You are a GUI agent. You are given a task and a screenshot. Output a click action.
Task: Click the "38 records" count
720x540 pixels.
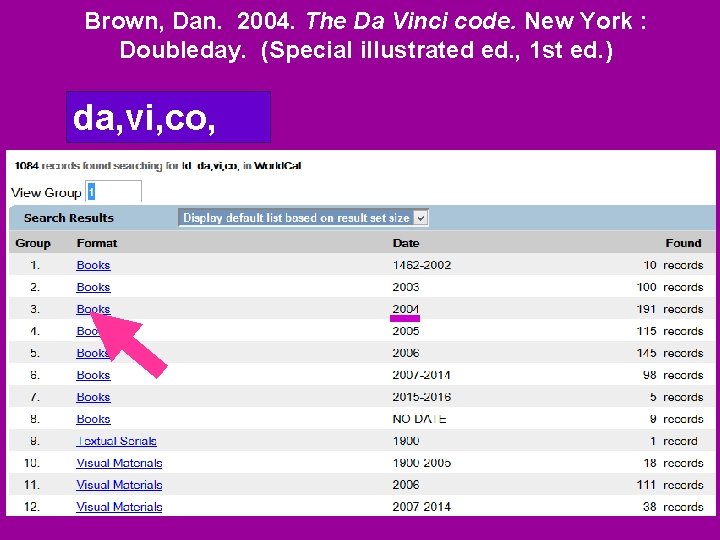coord(673,507)
